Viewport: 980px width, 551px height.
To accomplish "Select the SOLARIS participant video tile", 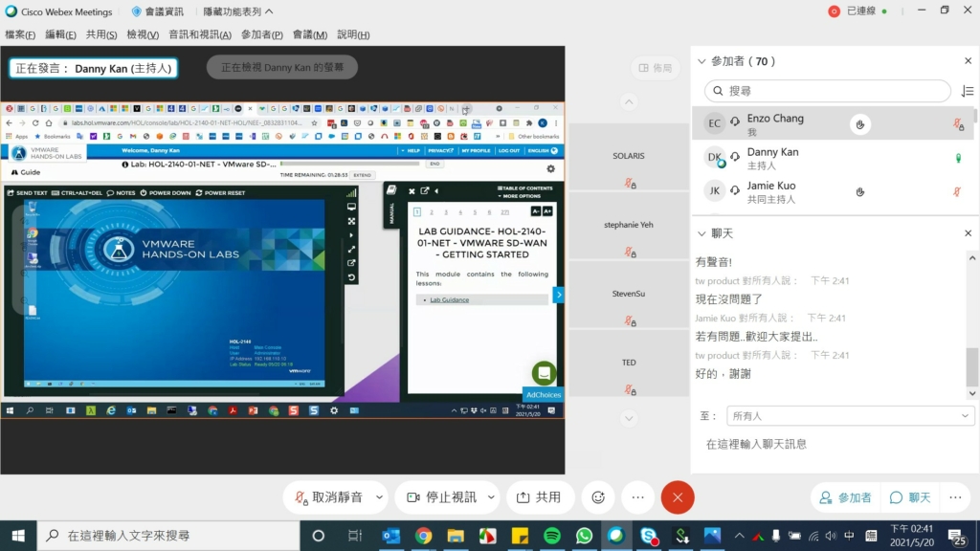I will [629, 156].
